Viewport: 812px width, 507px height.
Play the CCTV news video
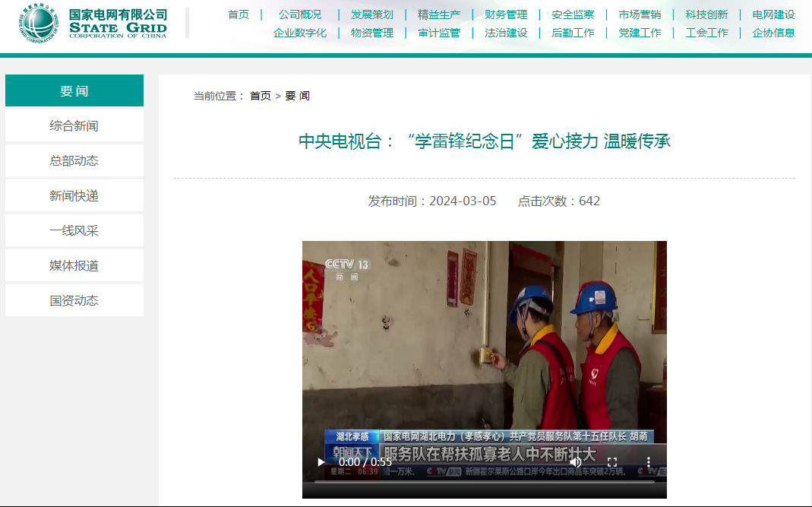click(321, 462)
